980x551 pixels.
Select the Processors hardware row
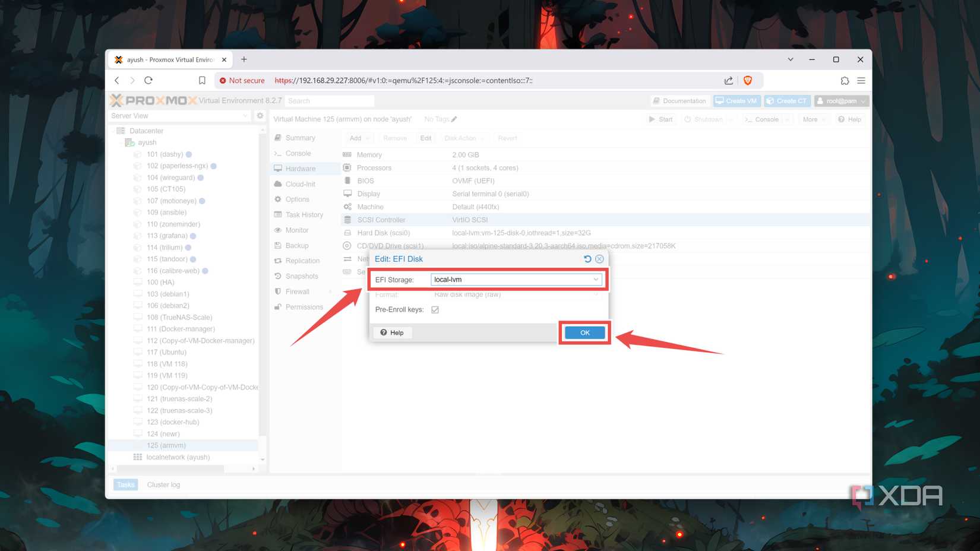click(x=606, y=168)
